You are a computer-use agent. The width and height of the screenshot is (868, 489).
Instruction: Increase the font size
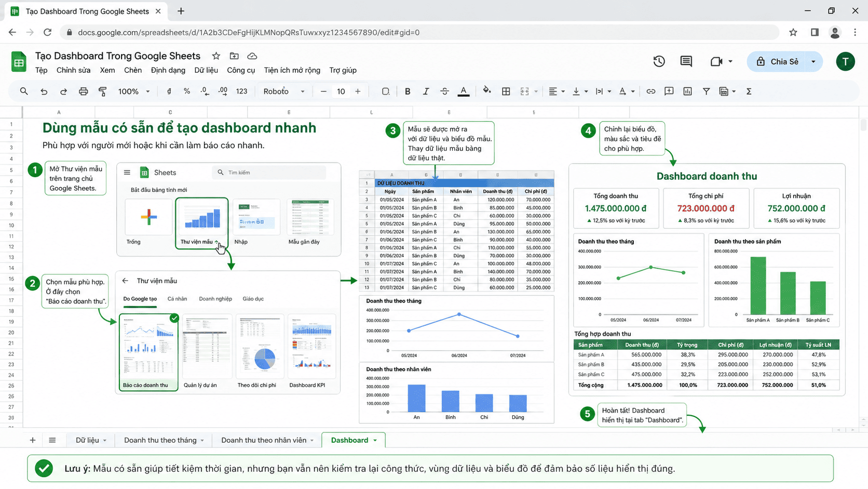pyautogui.click(x=358, y=91)
